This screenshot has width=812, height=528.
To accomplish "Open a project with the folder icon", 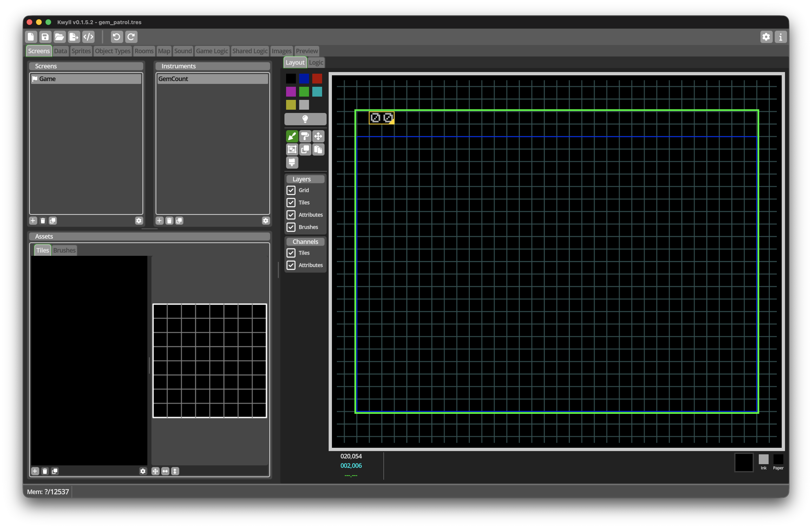I will click(x=59, y=37).
